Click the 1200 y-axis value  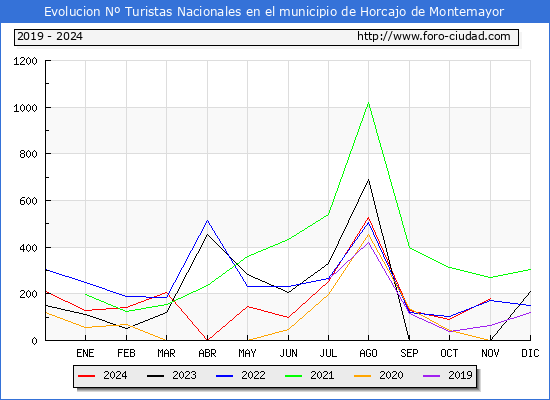pyautogui.click(x=25, y=61)
